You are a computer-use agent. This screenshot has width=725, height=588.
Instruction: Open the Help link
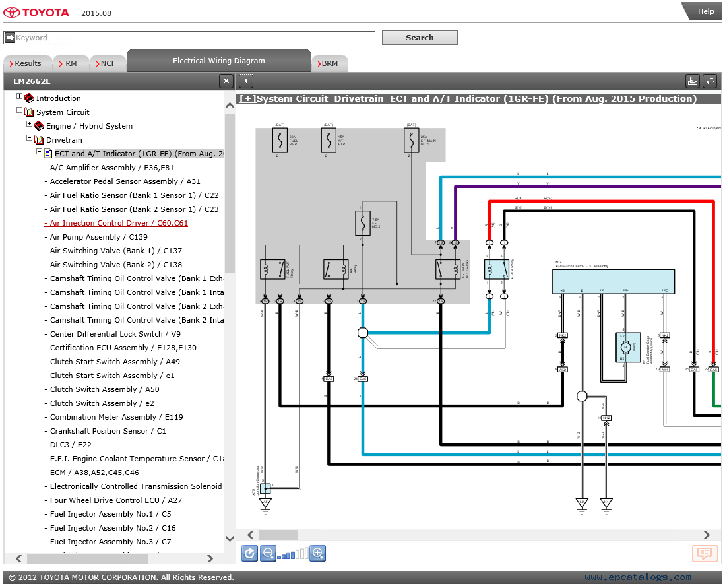point(706,11)
